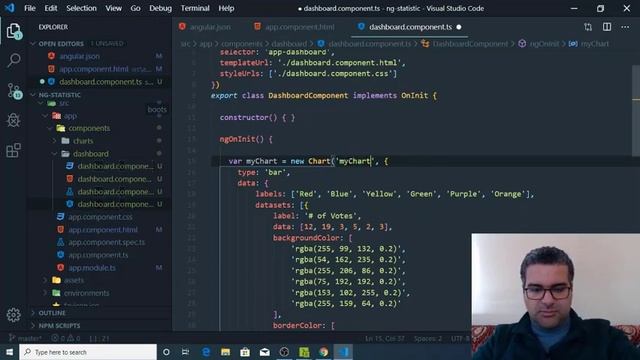Screen dimensions: 640x360
Task: Open the Terminal menu
Action: click(195, 8)
